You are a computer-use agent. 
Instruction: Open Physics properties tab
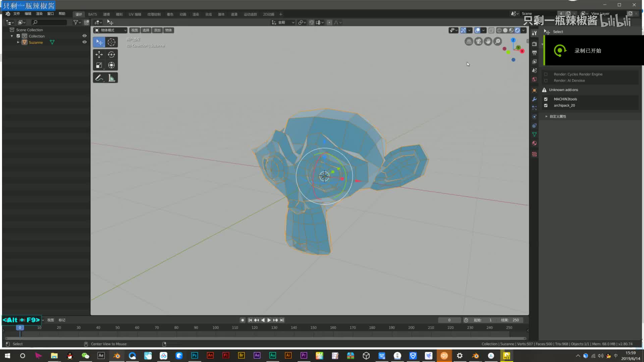[534, 117]
